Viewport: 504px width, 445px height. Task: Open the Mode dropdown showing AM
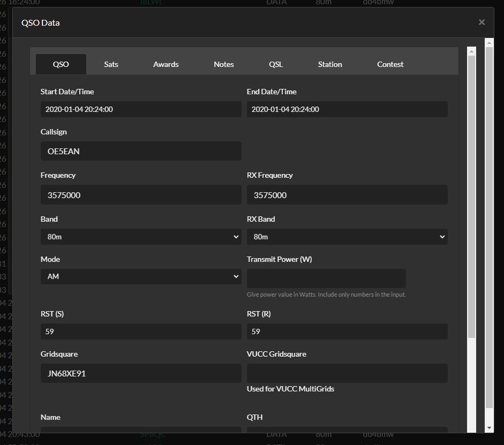(140, 276)
